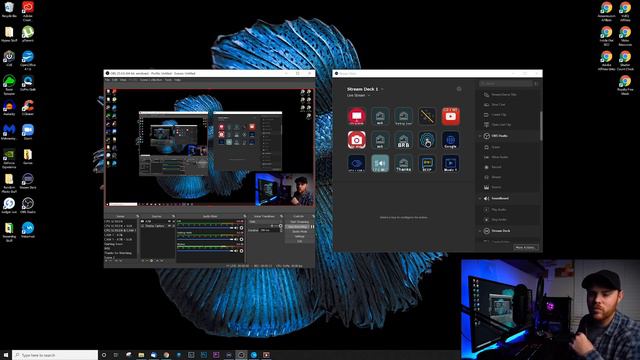Mute the Mic/Aux mixer channel
The height and width of the screenshot is (360, 640).
tap(236, 251)
